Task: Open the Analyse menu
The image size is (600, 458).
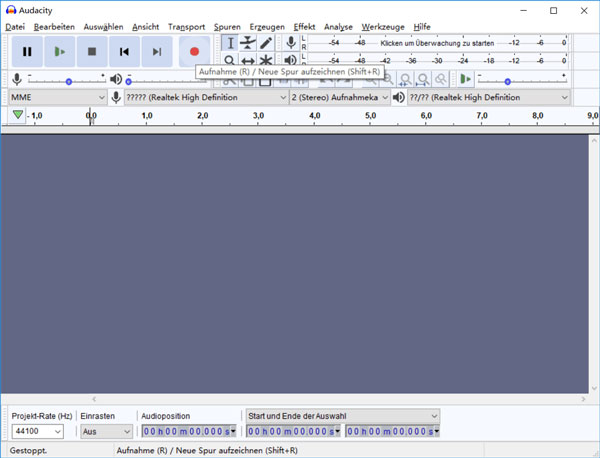Action: tap(338, 27)
